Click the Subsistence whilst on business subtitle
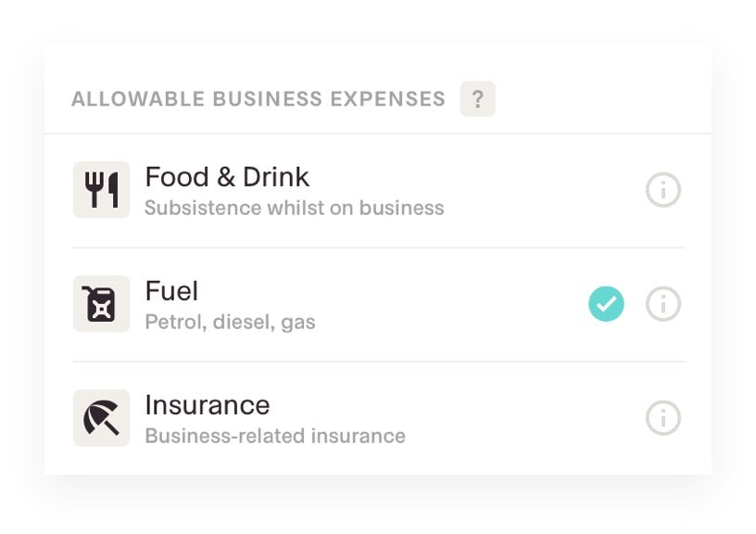 point(294,208)
